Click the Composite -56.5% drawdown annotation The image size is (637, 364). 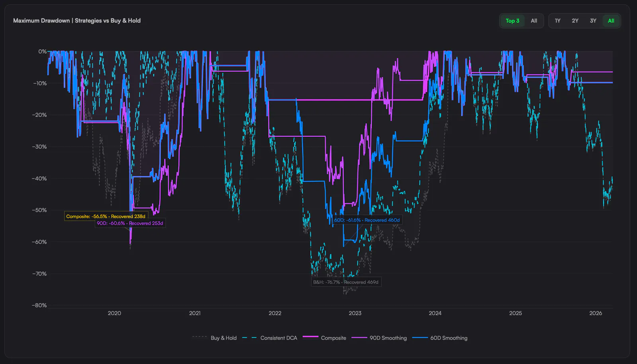(x=106, y=216)
